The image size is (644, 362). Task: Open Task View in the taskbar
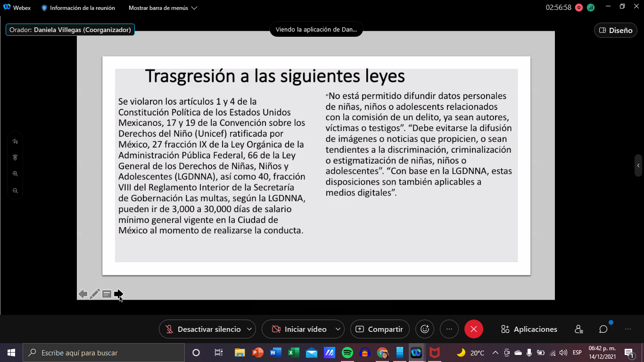[x=218, y=353]
